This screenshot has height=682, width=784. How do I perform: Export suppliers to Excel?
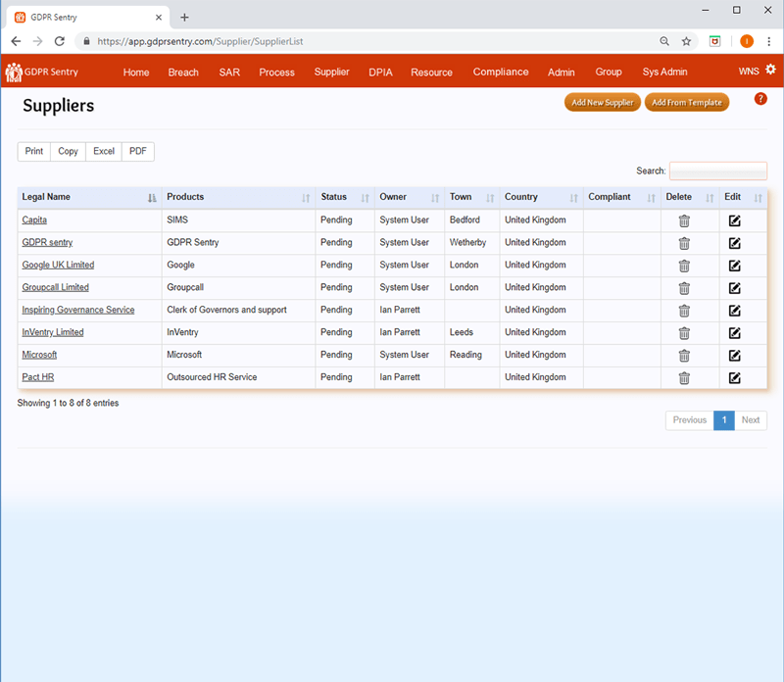104,152
